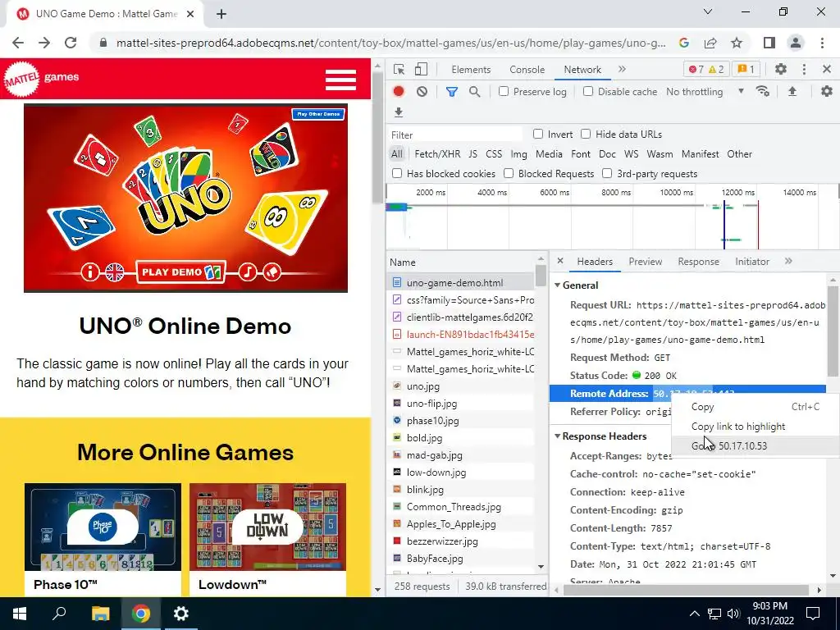Check Blocked Requests checkbox

509,173
